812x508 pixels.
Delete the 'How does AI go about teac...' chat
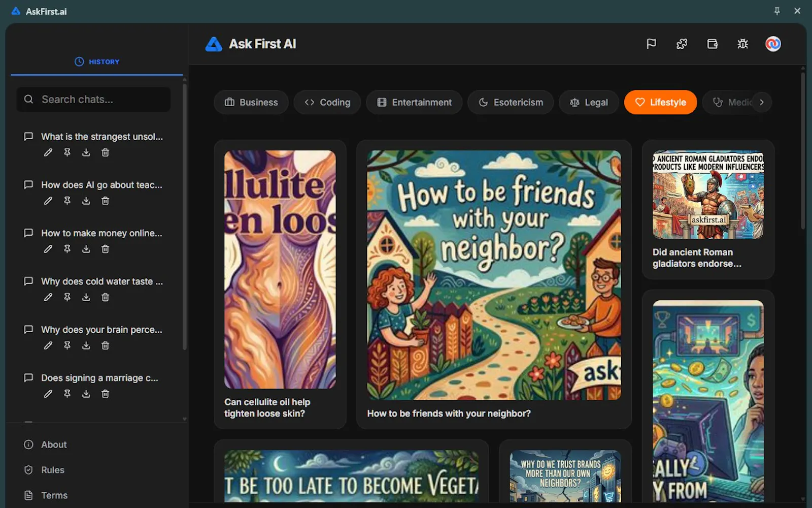click(105, 201)
